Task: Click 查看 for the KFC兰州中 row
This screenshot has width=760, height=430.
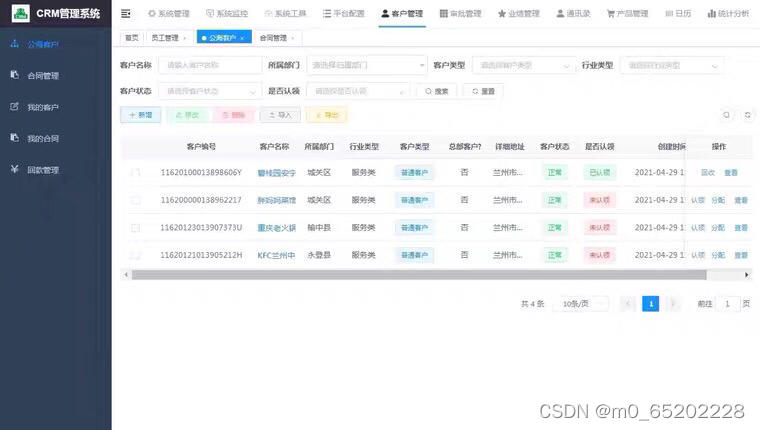Action: pyautogui.click(x=741, y=255)
